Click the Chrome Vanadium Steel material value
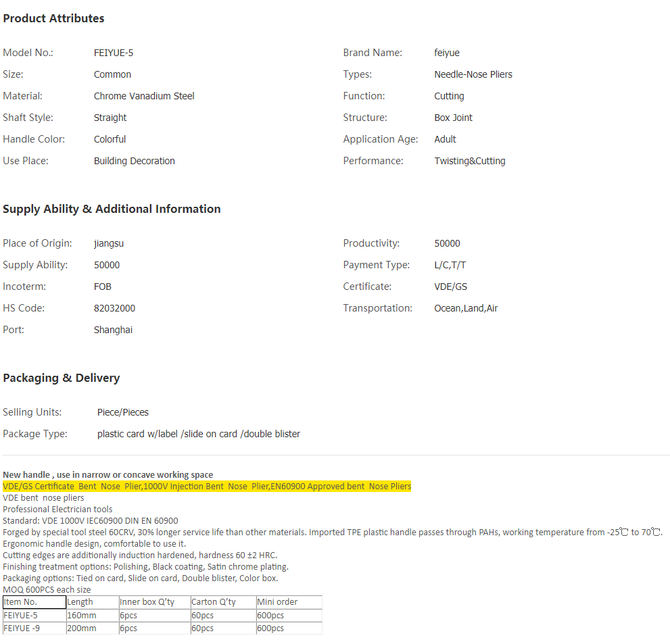Viewport: 670px width, 644px height. [143, 96]
